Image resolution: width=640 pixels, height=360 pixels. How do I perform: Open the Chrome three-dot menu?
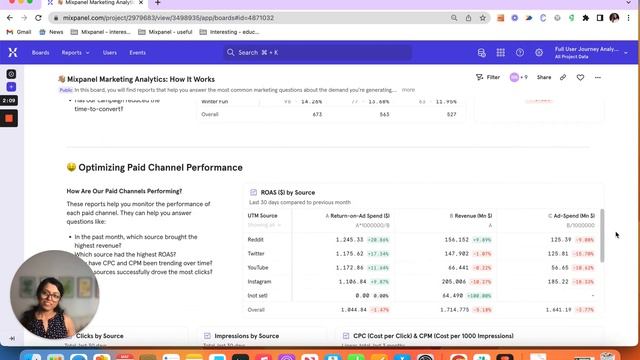(x=629, y=18)
